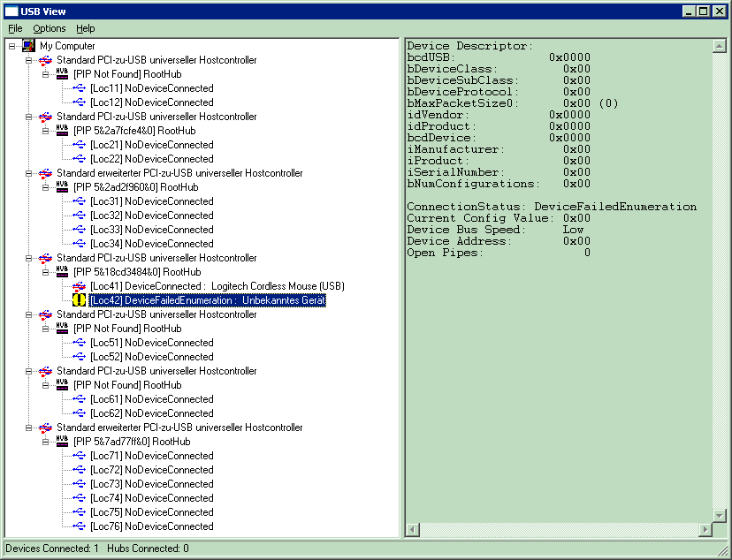Click the USB port icon for Loc34
This screenshot has width=732, height=560.
tap(80, 244)
